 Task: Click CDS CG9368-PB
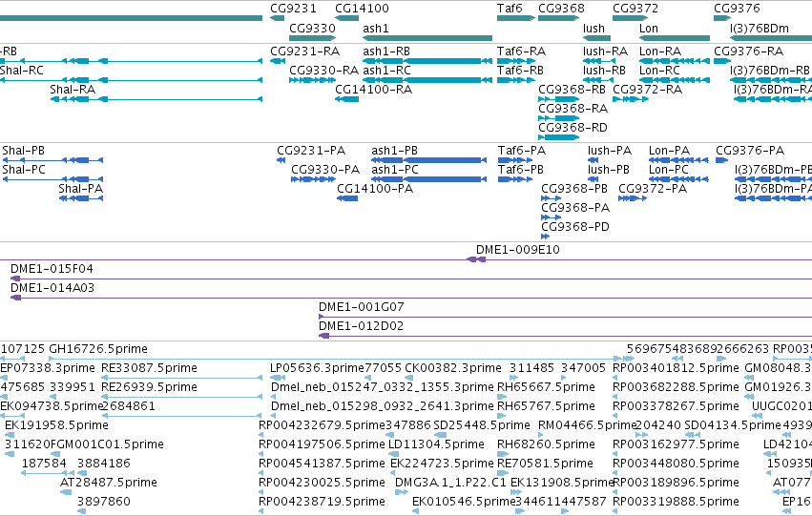551,198
